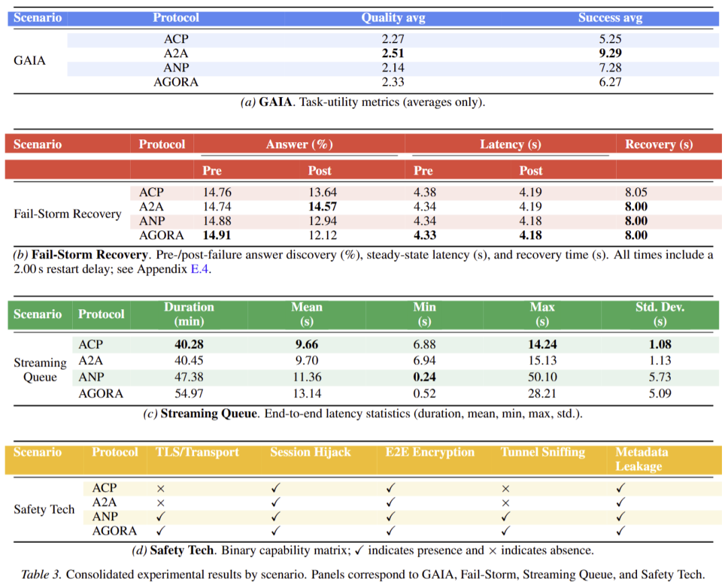This screenshot has width=728, height=582.
Task: Click the bold 0.24 minimum value
Action: click(x=425, y=377)
